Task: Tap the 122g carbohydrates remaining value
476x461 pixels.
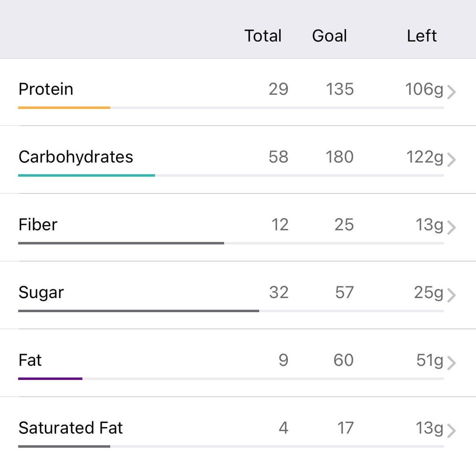Action: 425,158
